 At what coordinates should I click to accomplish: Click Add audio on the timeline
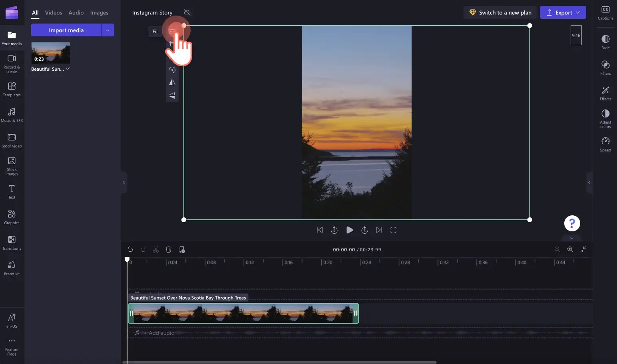click(159, 333)
